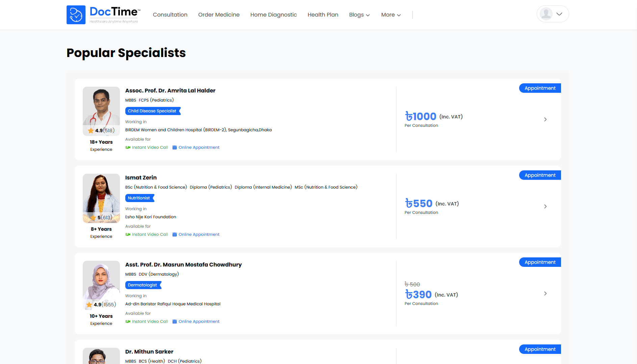
Task: Open Home Diagnostic from navigation
Action: point(273,15)
